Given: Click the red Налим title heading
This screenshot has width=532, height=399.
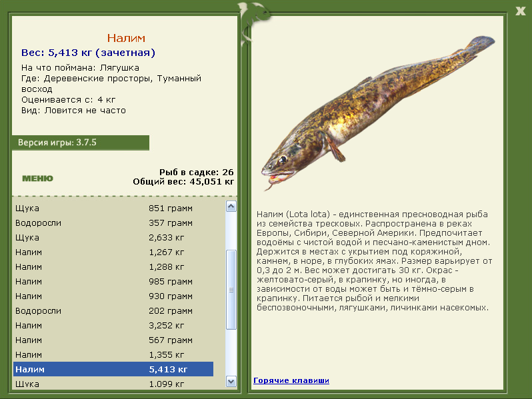Looking at the screenshot, I should 126,38.
